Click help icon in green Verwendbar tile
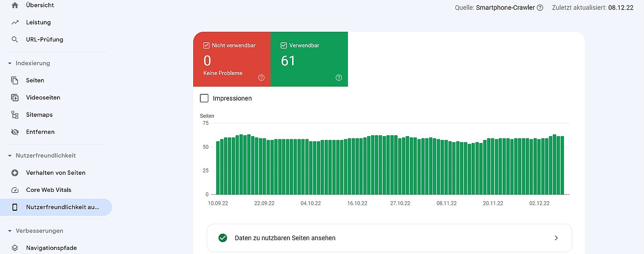 (339, 78)
